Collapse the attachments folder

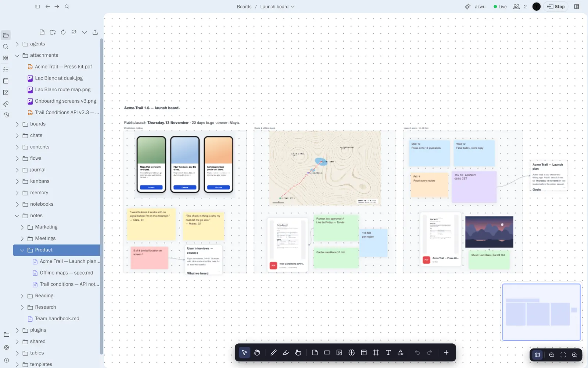pyautogui.click(x=17, y=55)
